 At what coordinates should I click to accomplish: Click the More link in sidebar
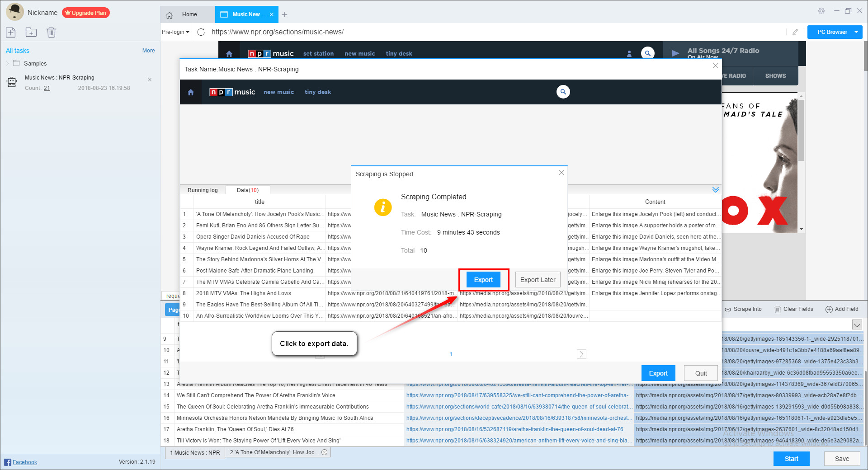tap(148, 51)
